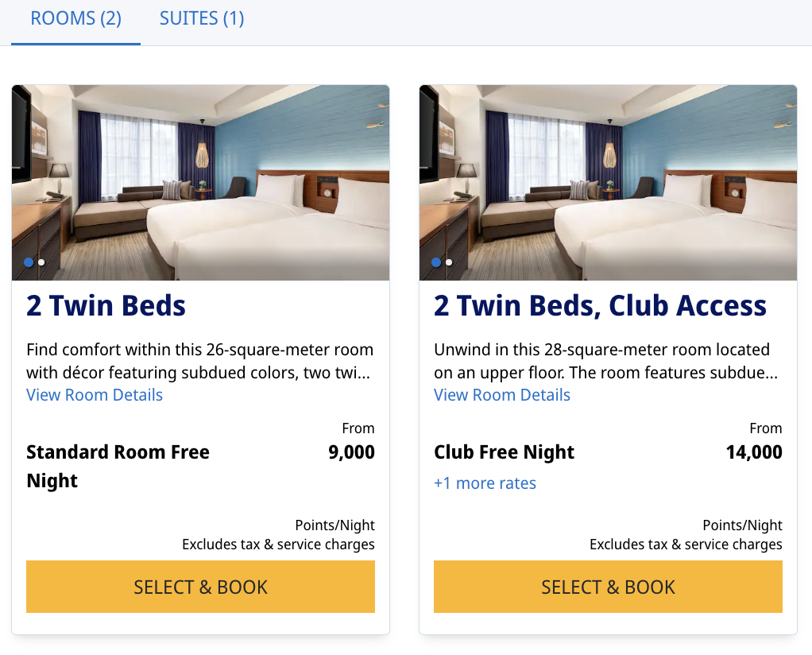The height and width of the screenshot is (655, 812).
Task: Show second photo of Club Access room
Action: pyautogui.click(x=449, y=262)
